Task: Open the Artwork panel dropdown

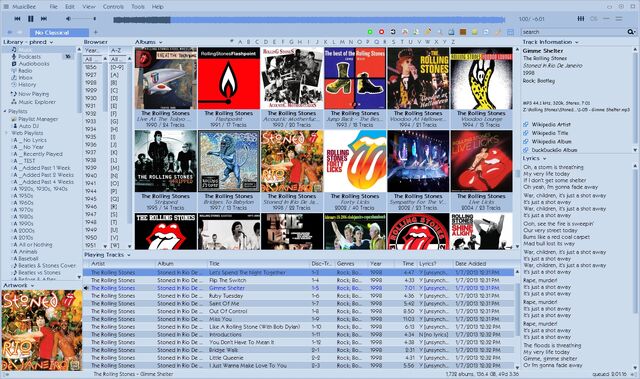Action: [18, 285]
